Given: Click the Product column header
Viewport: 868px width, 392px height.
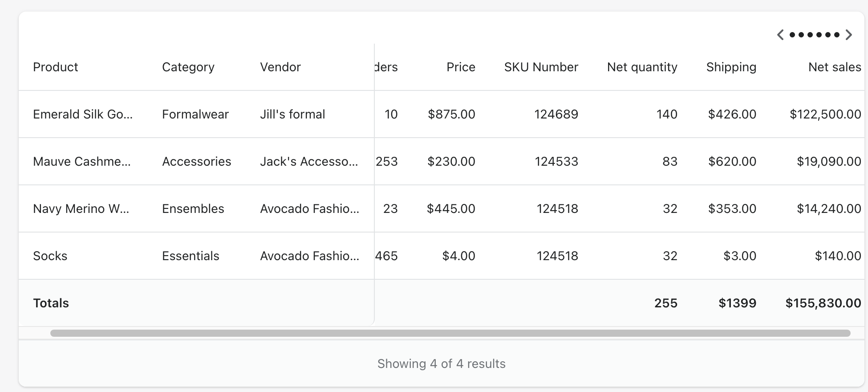Looking at the screenshot, I should pos(56,67).
